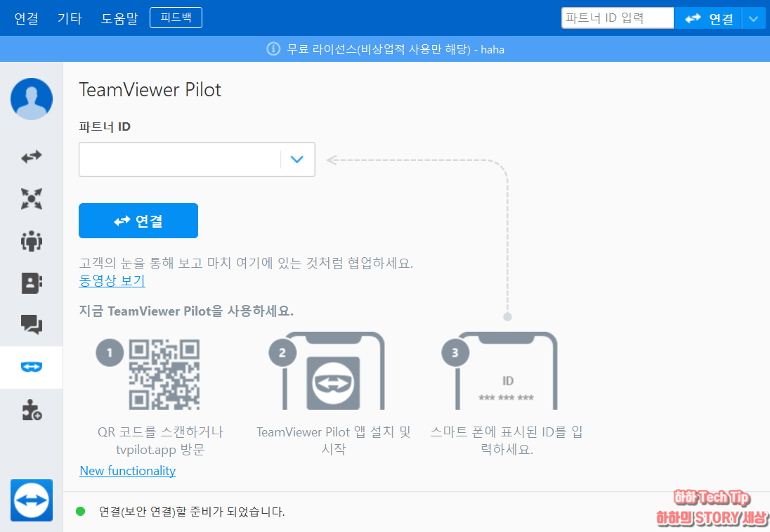The width and height of the screenshot is (770, 532).
Task: Select the Pilot augmented reality sidebar icon
Action: coord(32,367)
